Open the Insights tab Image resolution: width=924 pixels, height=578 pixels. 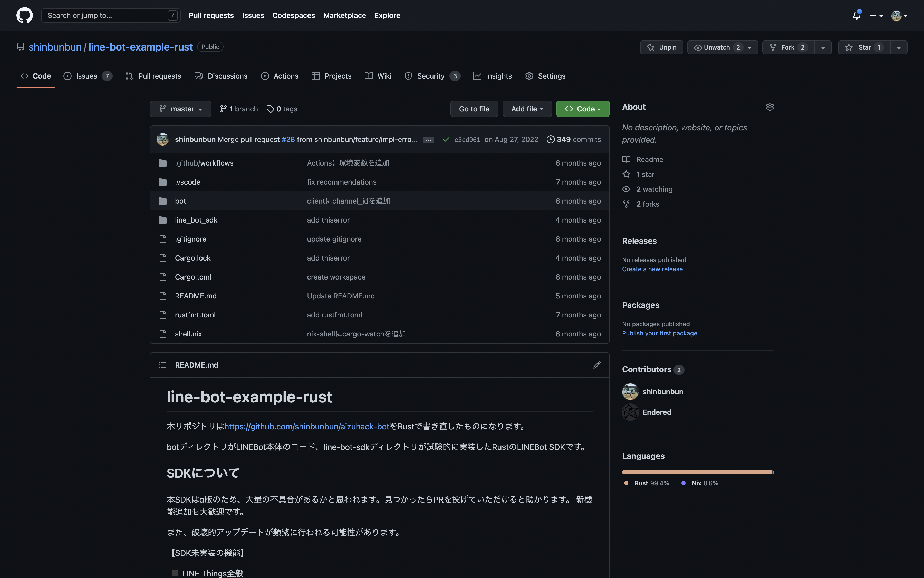pos(492,76)
